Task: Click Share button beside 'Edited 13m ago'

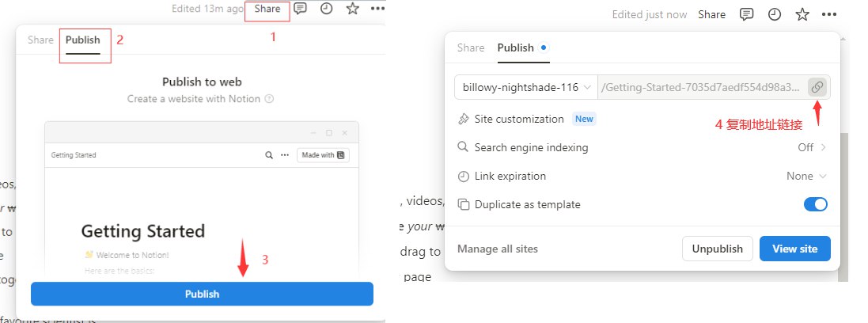Action: pyautogui.click(x=267, y=9)
